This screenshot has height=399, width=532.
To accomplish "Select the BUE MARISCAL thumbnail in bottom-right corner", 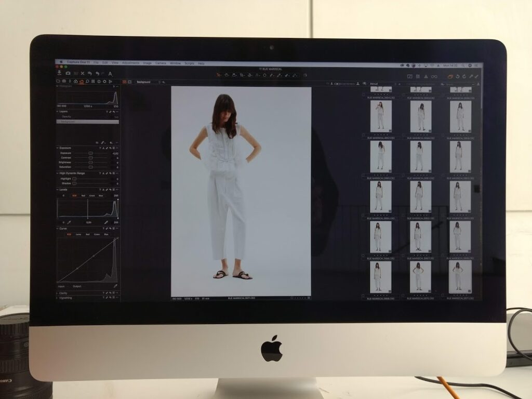I will click(x=460, y=276).
